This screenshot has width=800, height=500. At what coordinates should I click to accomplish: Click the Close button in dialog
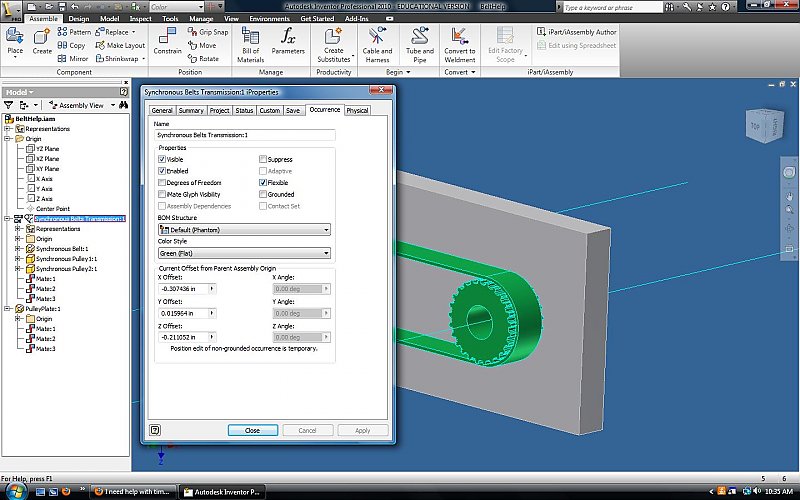pyautogui.click(x=253, y=430)
